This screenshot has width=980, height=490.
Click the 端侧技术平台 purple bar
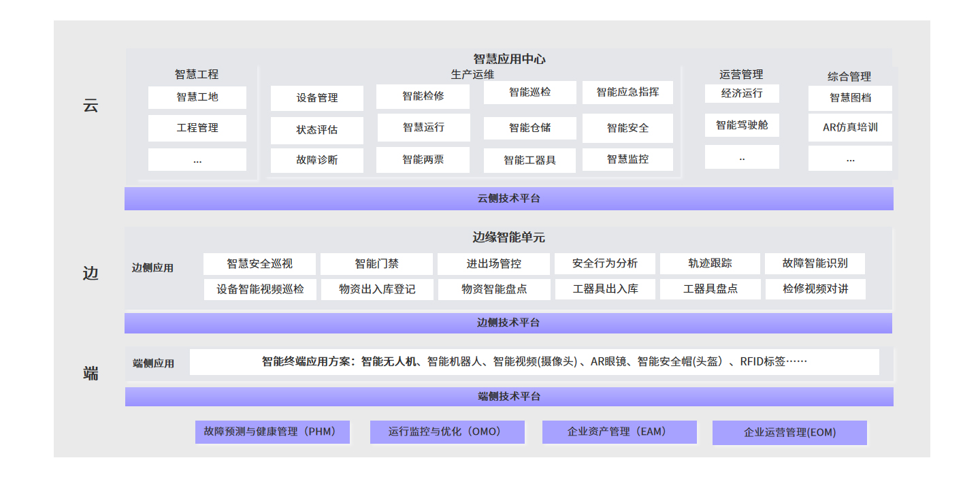(x=508, y=396)
